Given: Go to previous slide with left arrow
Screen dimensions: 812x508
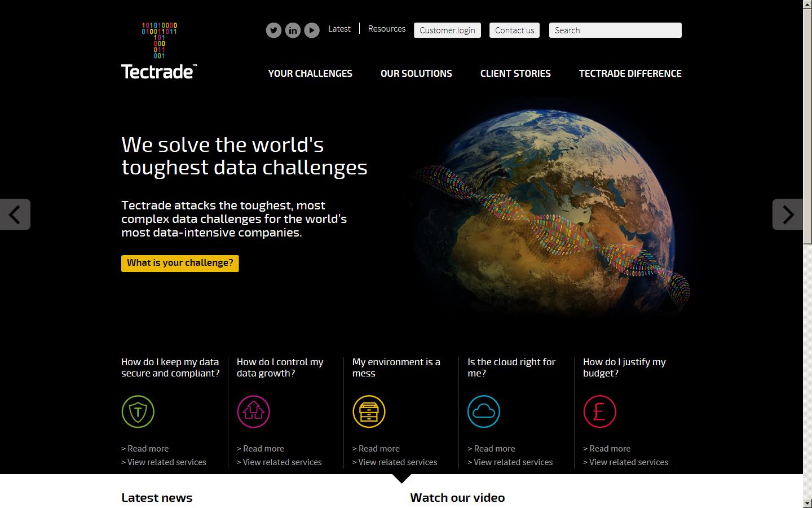Looking at the screenshot, I should point(15,214).
